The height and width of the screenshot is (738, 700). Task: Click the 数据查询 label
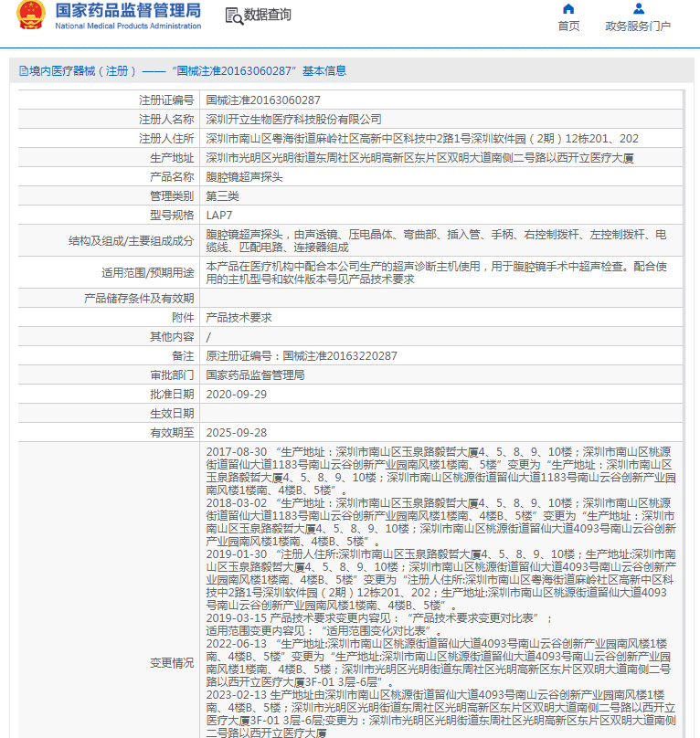267,15
